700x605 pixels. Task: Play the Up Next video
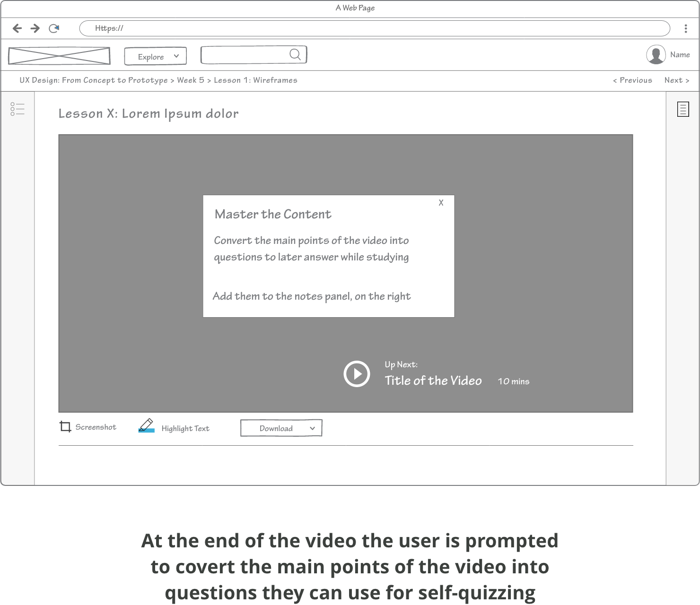click(357, 374)
